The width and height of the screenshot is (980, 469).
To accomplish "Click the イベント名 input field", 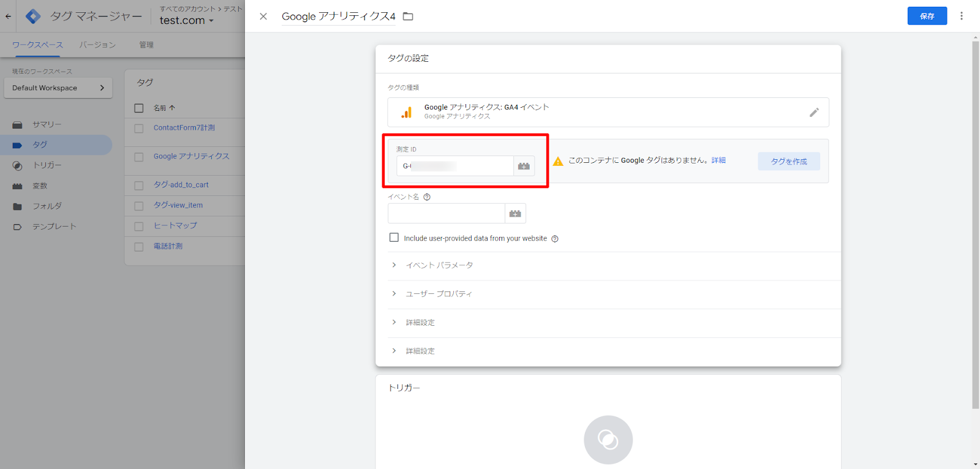I will (446, 213).
